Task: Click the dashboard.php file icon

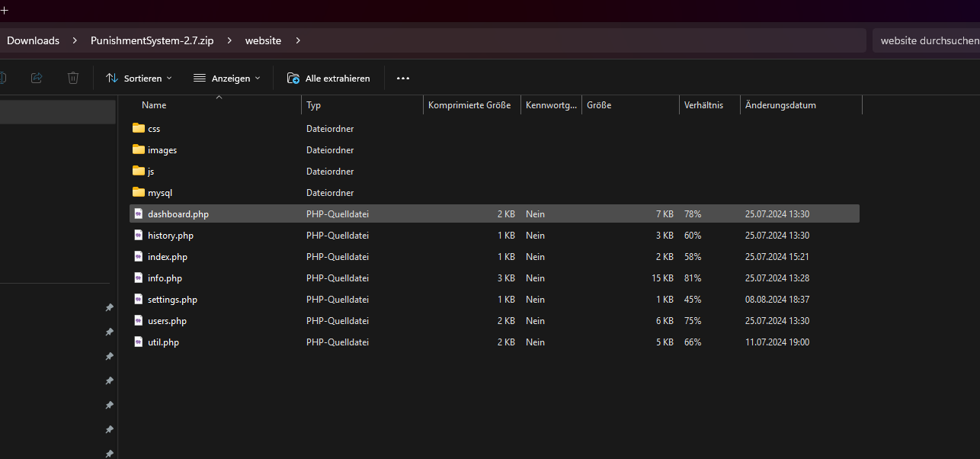Action: (x=138, y=213)
